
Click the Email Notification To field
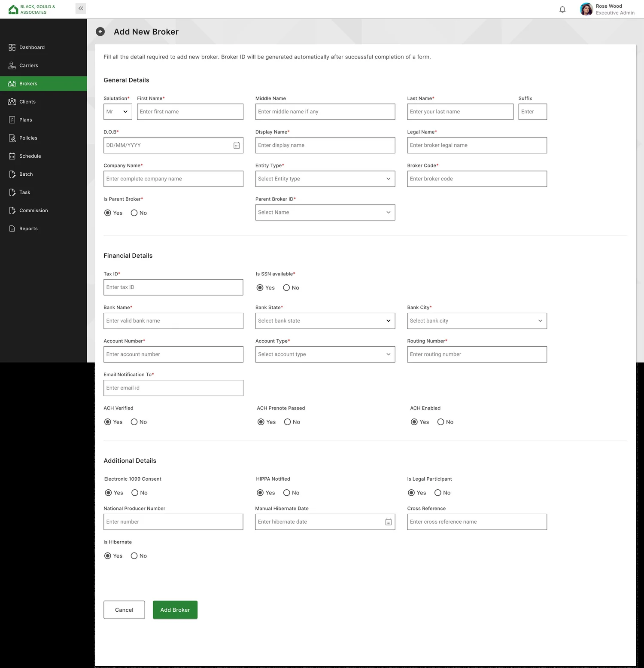173,388
